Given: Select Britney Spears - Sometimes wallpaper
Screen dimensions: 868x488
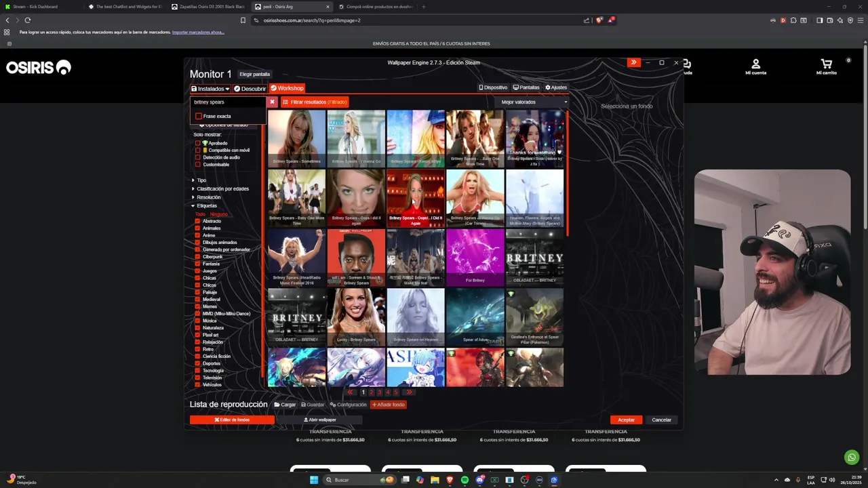Looking at the screenshot, I should (296, 138).
